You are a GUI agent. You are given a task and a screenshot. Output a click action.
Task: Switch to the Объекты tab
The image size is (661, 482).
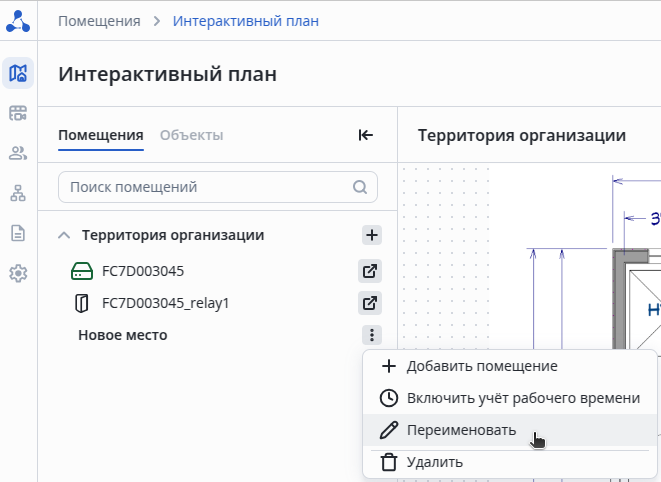(x=191, y=135)
